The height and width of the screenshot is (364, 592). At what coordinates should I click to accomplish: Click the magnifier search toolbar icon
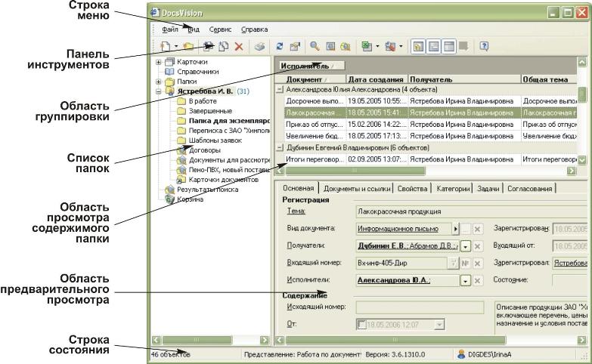click(x=314, y=46)
